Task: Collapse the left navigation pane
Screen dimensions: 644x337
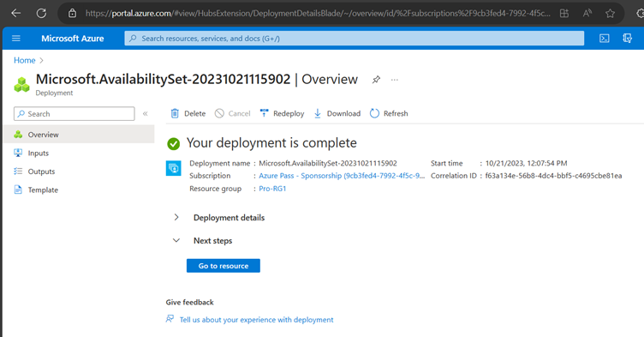Action: click(145, 113)
